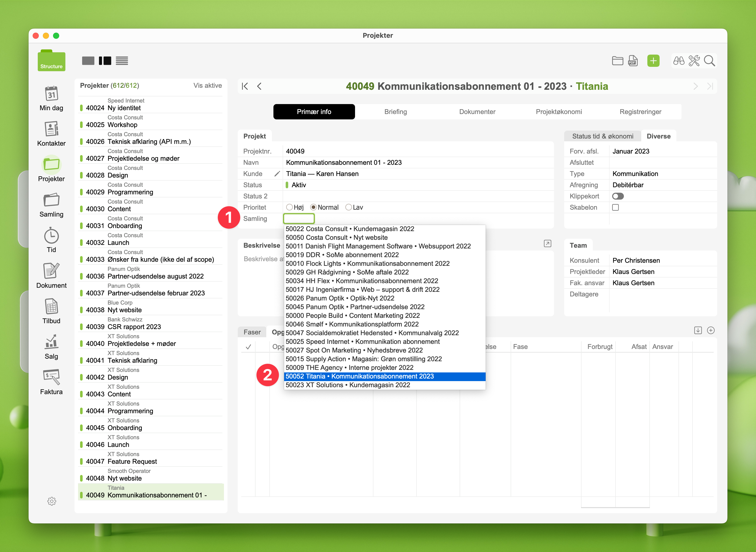Choose 50023 XT Solutions Kundemagasin 2022 option

tap(347, 385)
